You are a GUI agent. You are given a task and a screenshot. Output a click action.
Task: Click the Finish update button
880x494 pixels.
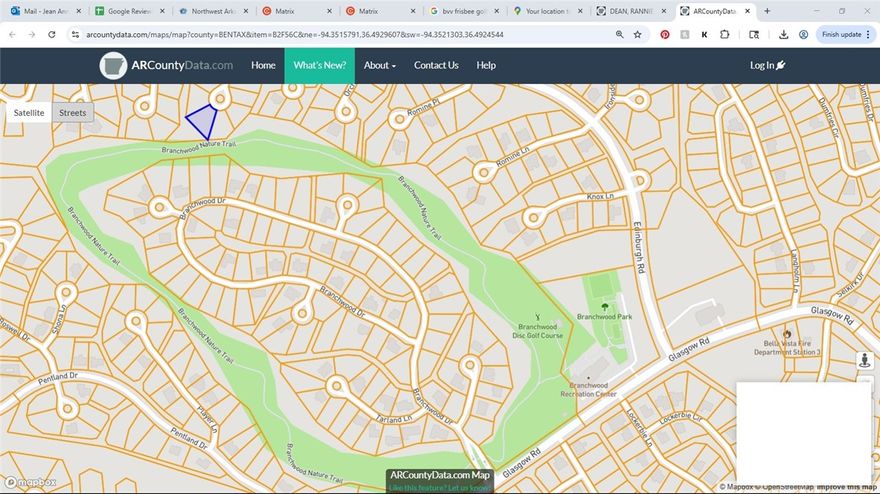(841, 34)
